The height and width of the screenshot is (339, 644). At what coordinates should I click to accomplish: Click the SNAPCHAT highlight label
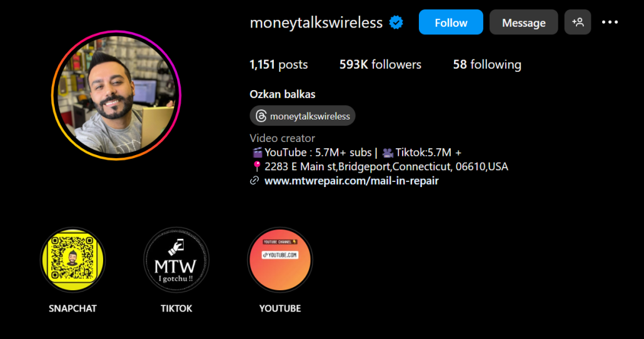point(73,308)
